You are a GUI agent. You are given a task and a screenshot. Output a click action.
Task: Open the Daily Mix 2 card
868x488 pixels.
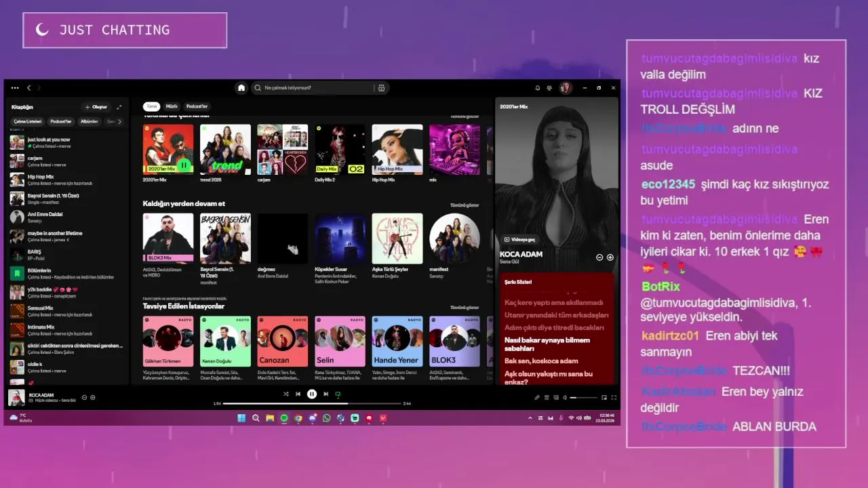point(340,154)
